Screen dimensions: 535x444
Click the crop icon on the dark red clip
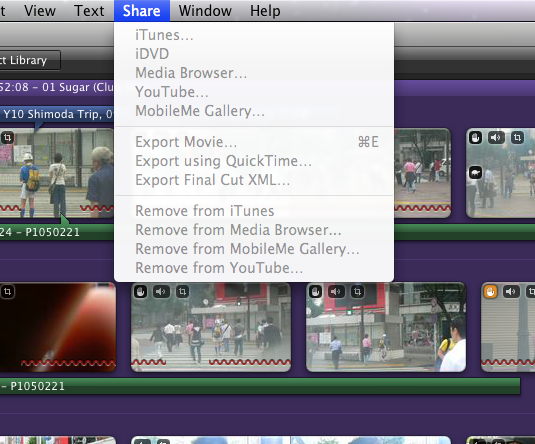click(7, 292)
